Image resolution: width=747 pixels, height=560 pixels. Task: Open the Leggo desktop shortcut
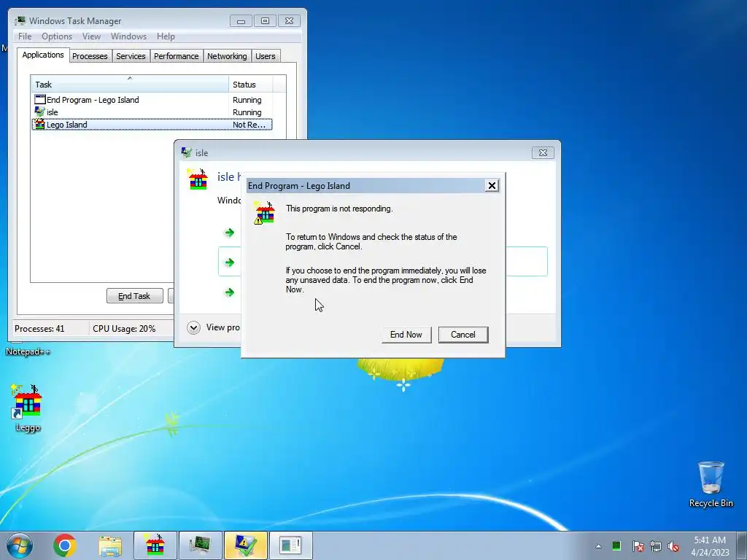tap(28, 408)
